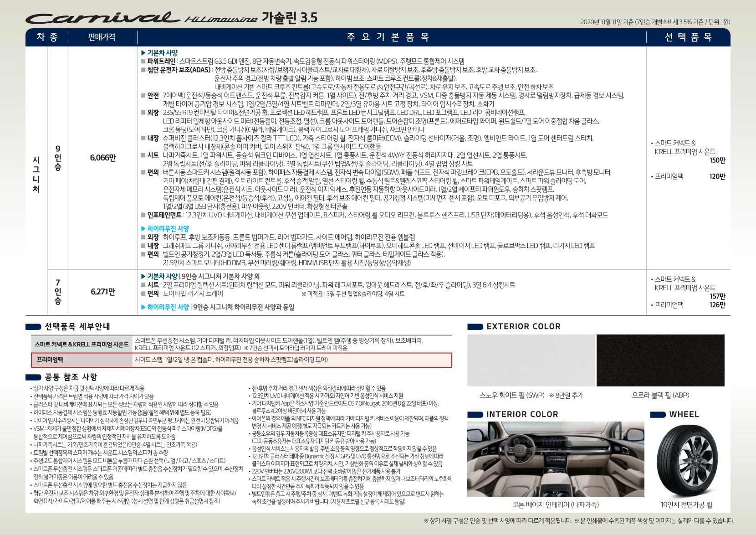Select the Snow White Pearl color swatch
This screenshot has height=535, width=756.
(531, 360)
